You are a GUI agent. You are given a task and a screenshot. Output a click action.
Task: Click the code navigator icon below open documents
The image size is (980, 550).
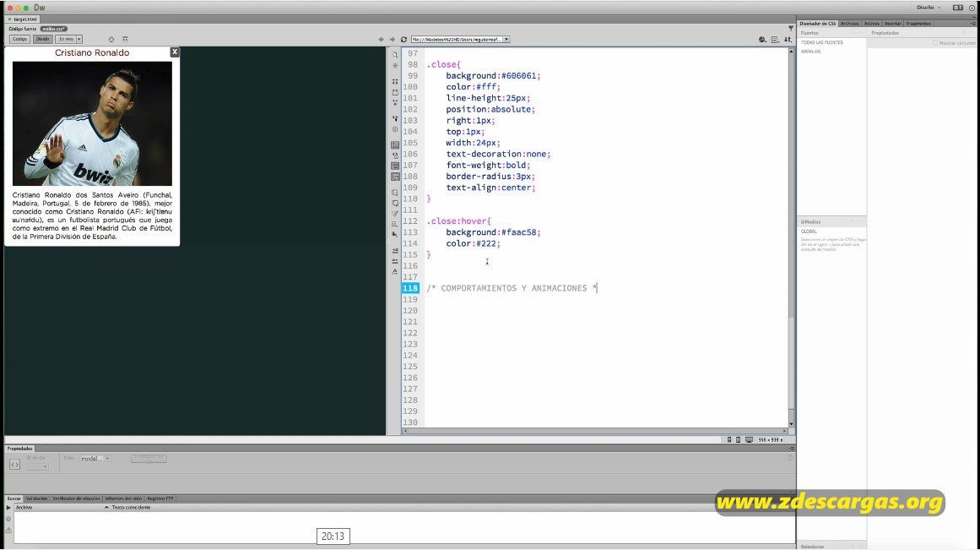395,66
